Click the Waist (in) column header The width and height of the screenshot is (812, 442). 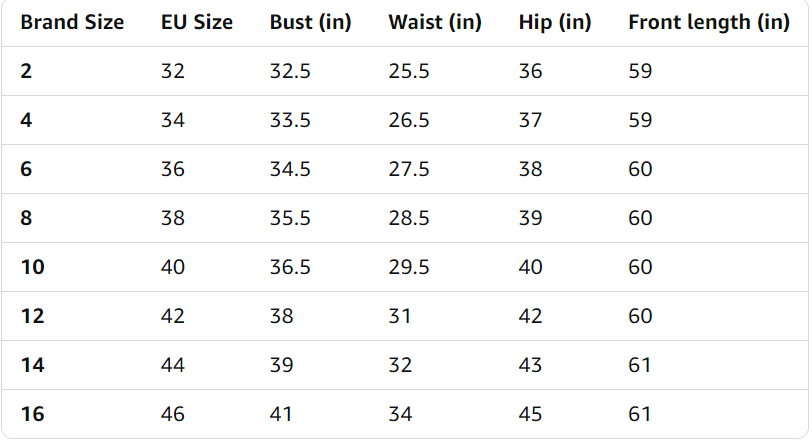[435, 22]
